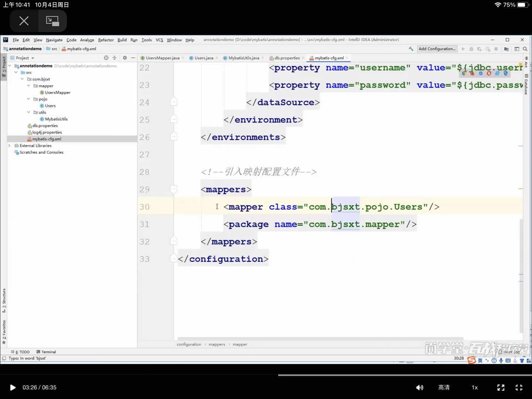
Task: Open Project panel gear settings
Action: click(x=125, y=58)
